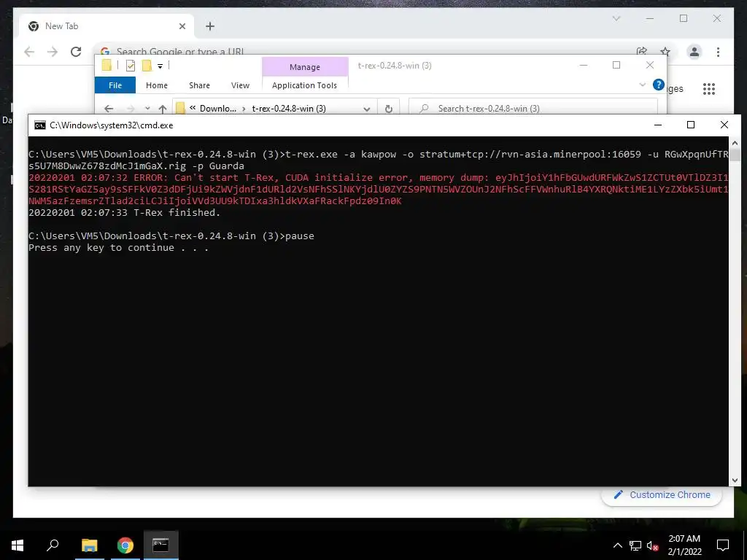Reload the Chrome page
This screenshot has width=747, height=560.
(76, 52)
